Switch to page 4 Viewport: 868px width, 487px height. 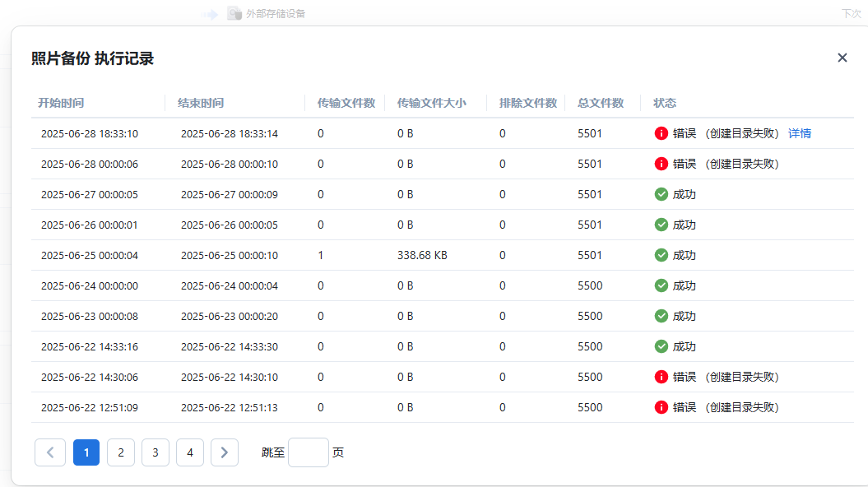[190, 452]
